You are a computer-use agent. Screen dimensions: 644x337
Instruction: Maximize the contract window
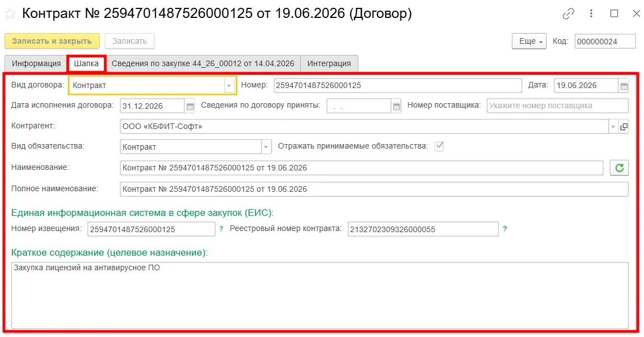(x=614, y=13)
